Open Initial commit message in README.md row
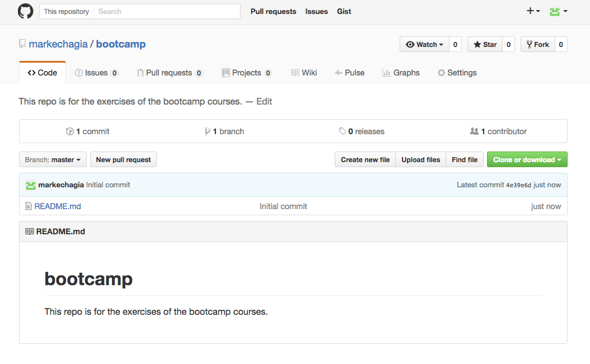590x364 pixels. pos(283,206)
